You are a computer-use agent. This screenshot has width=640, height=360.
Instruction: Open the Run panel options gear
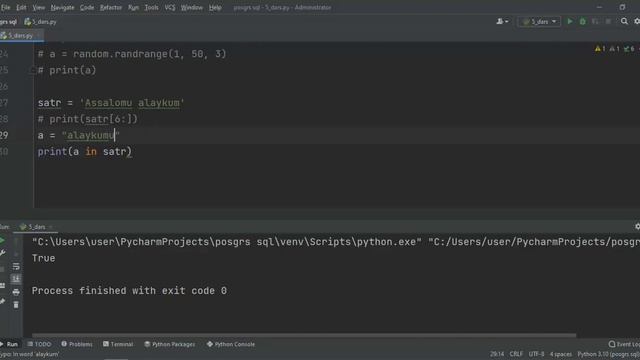(637, 227)
